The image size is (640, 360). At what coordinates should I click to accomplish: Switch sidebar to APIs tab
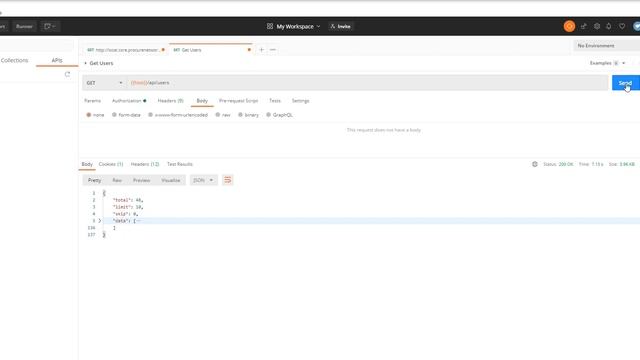pos(57,60)
